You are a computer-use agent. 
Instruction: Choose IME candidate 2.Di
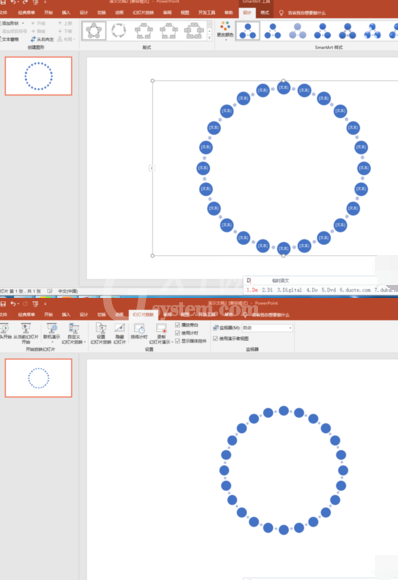point(267,290)
